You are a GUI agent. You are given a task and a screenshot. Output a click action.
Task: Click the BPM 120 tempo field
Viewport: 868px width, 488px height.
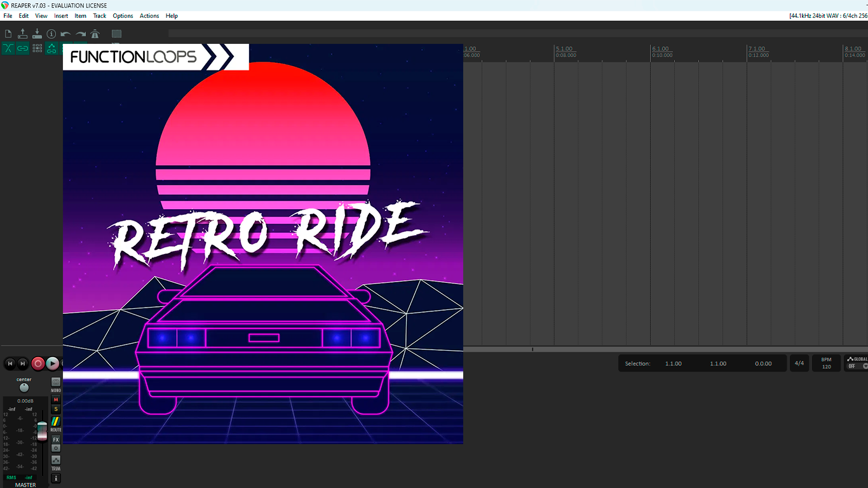(826, 363)
